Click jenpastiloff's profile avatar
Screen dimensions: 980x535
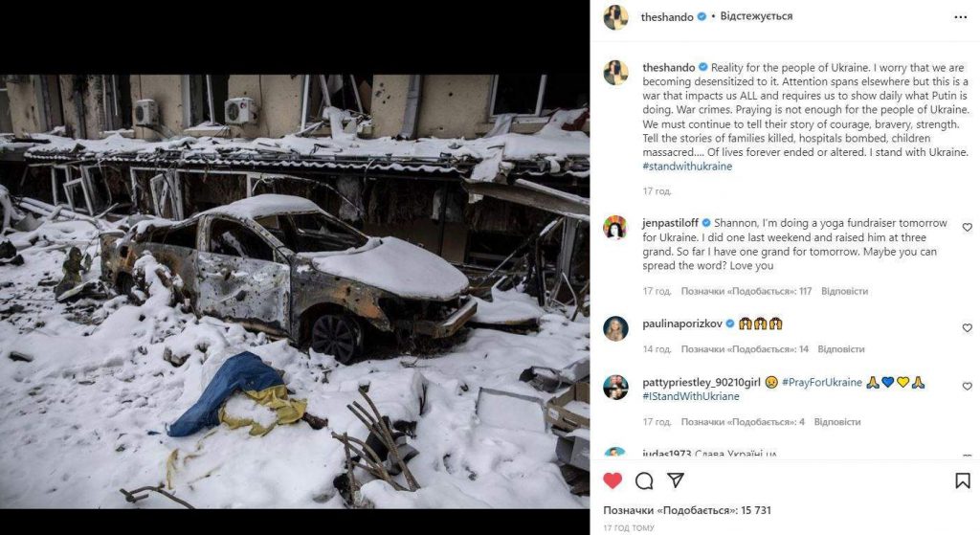coord(615,227)
